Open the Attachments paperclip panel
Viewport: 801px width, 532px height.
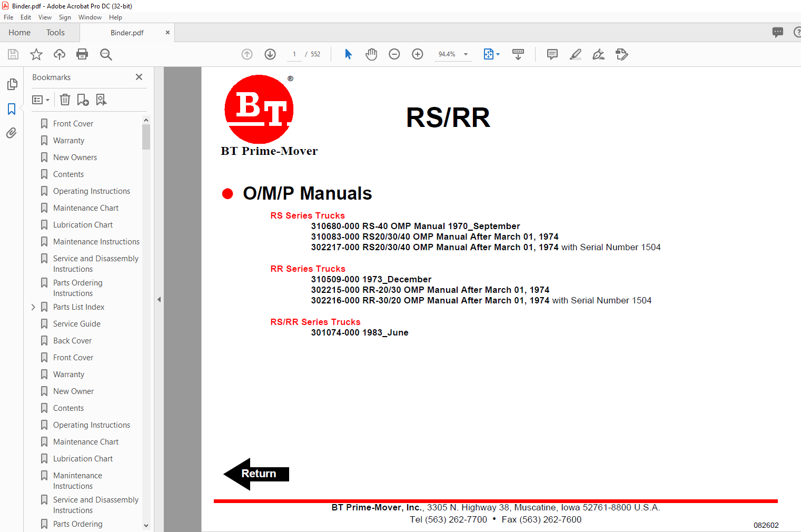click(x=12, y=133)
